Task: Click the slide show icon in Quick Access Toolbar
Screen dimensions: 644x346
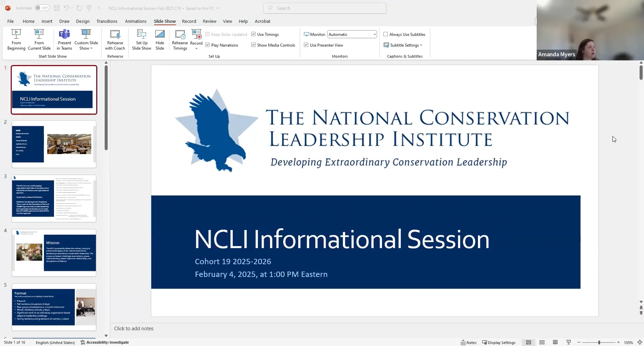Action: point(89,8)
